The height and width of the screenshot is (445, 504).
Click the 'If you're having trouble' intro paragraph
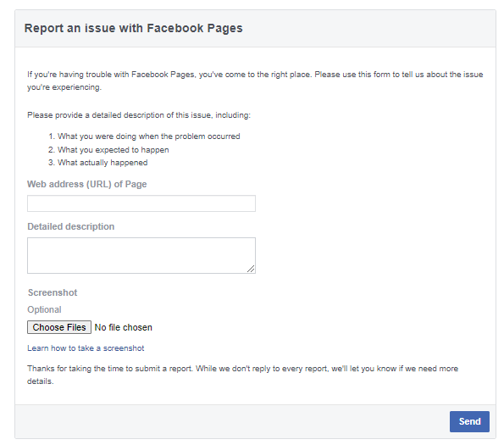pyautogui.click(x=255, y=81)
